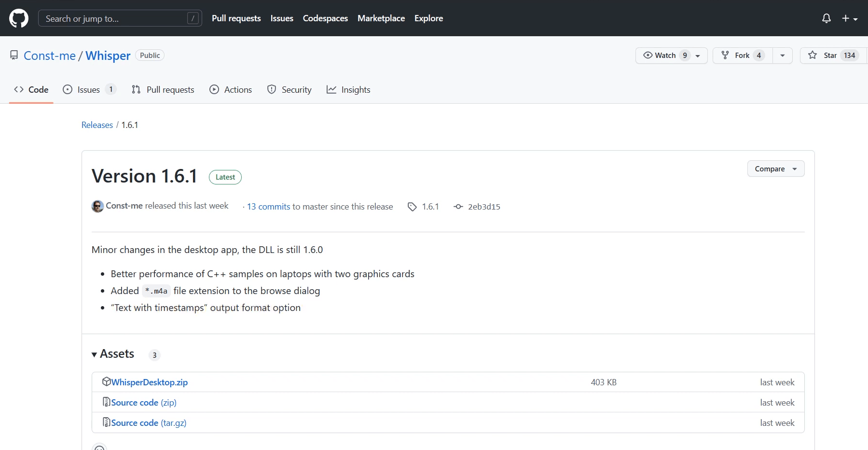The image size is (868, 450).
Task: Open notifications via the bell icon
Action: point(826,18)
